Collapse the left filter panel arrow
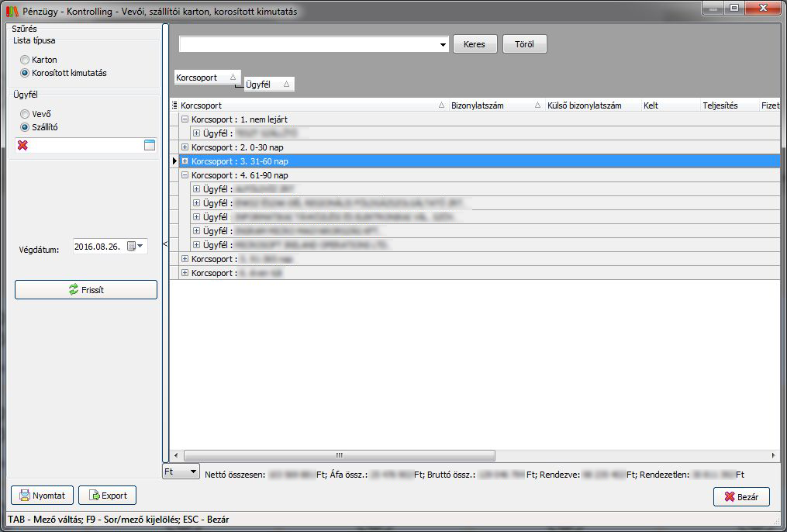 tap(164, 244)
